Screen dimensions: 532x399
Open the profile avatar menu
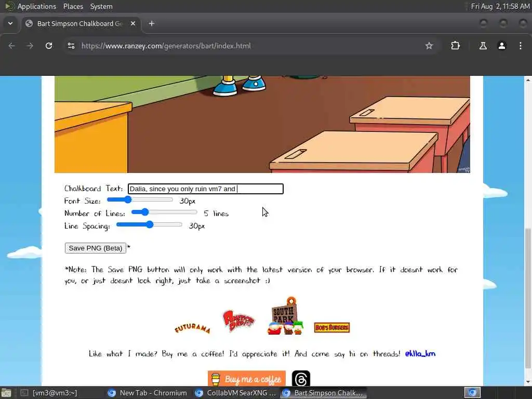click(x=502, y=46)
